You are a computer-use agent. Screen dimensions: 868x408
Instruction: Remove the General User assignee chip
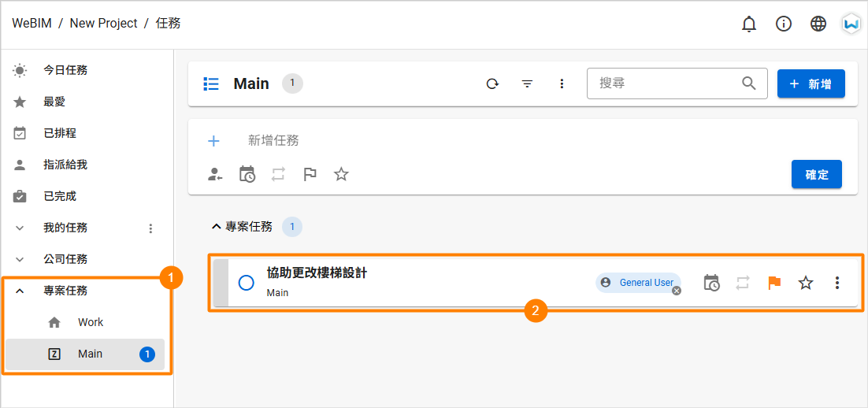tap(677, 291)
